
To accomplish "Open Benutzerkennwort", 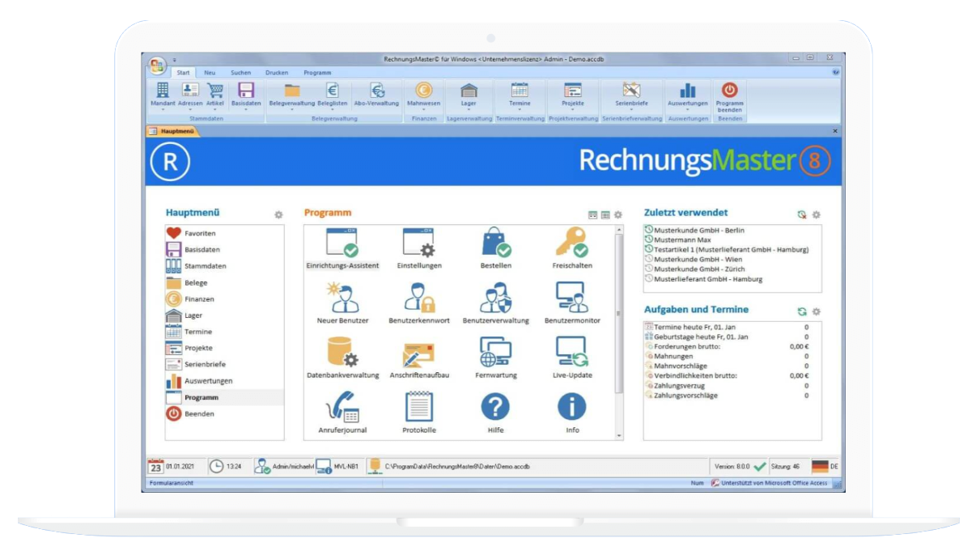I will point(419,304).
